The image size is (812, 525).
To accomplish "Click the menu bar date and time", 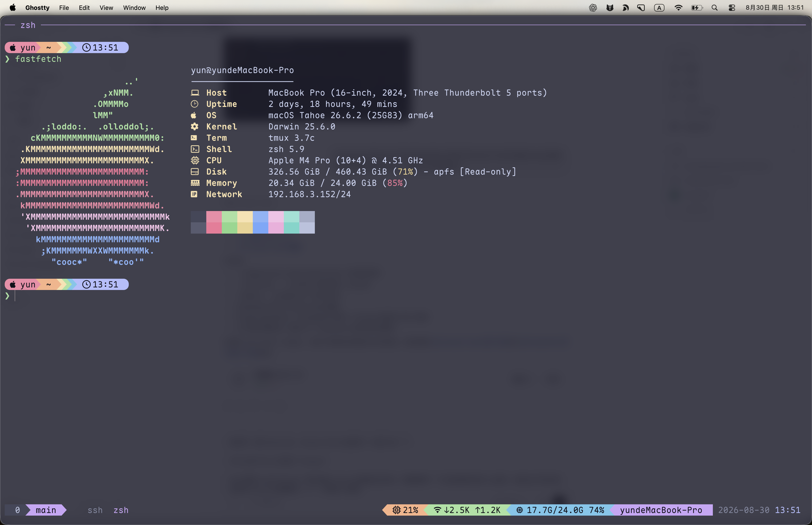I will (774, 8).
